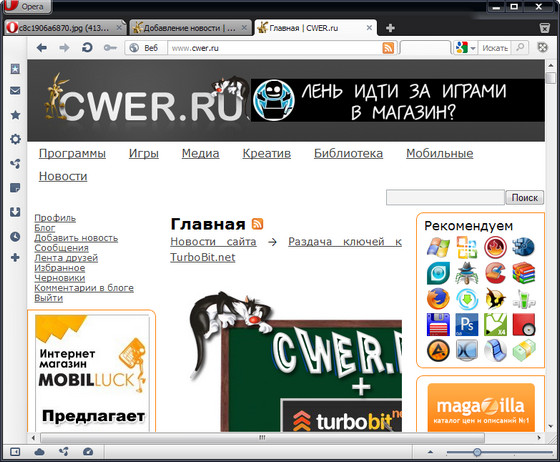
Task: Click the MOBILLUCK shop banner
Action: [92, 373]
